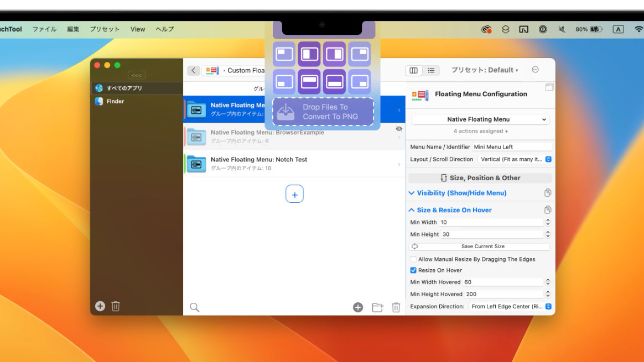Open the ヘルプ menu
The width and height of the screenshot is (644, 362).
point(165,29)
